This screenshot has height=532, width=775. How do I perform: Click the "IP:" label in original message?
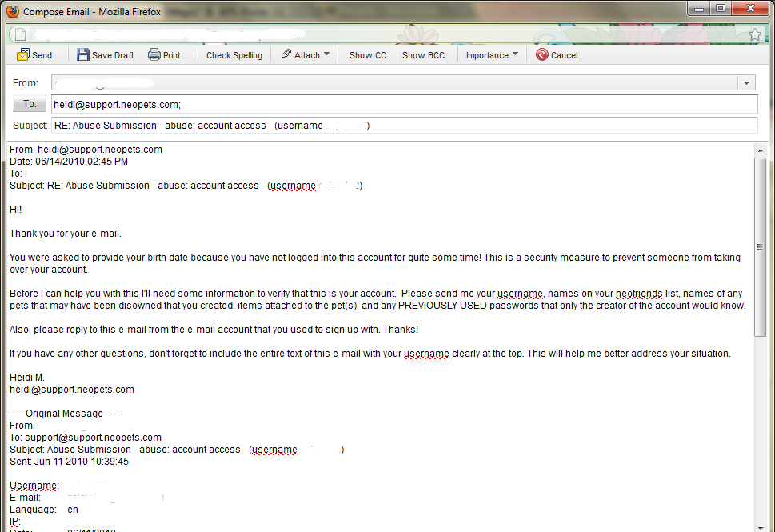[15, 522]
